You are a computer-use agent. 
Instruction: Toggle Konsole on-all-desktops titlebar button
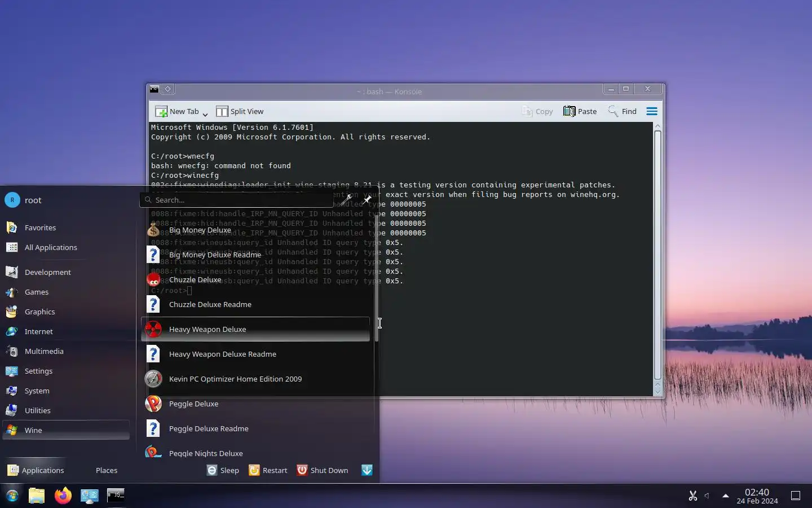(168, 89)
